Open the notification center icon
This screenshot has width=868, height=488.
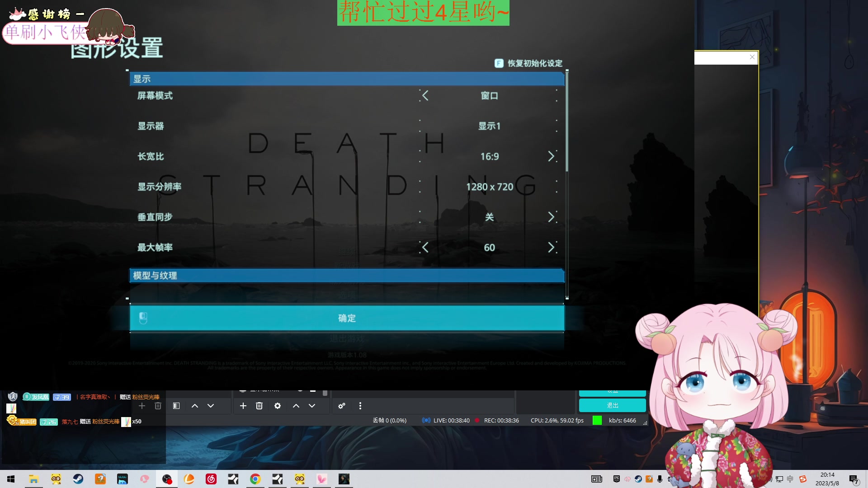(x=854, y=479)
